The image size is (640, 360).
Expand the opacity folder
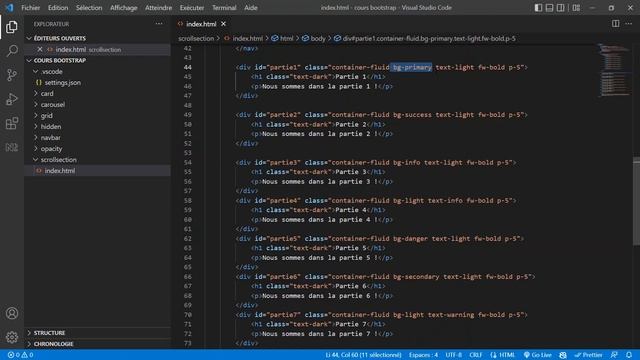[x=97, y=149]
